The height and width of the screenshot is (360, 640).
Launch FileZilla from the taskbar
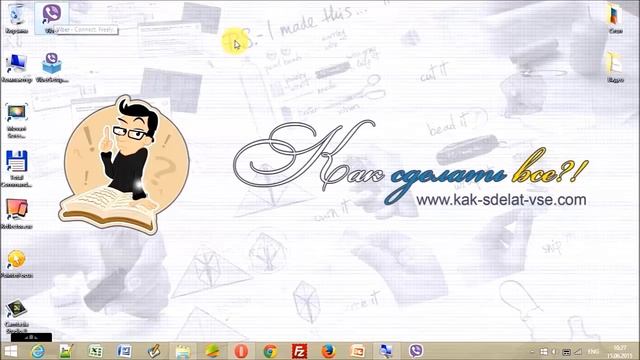(299, 351)
